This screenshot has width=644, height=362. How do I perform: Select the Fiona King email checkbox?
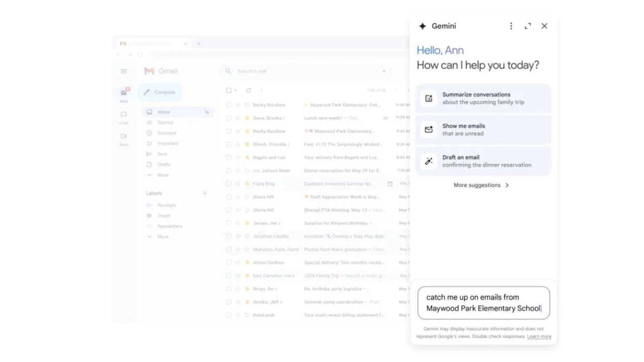[x=229, y=184]
